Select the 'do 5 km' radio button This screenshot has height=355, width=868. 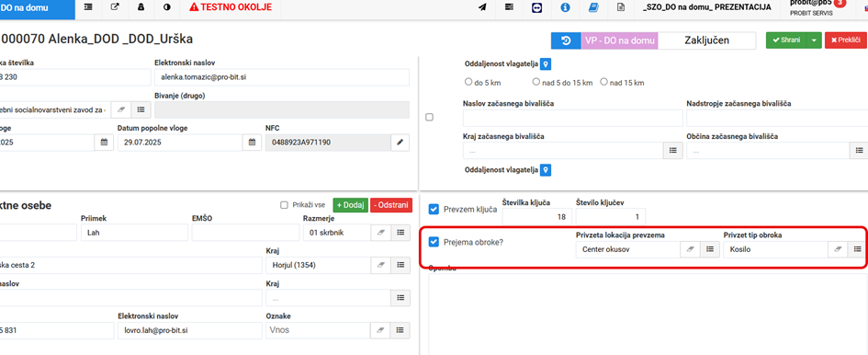click(x=468, y=82)
